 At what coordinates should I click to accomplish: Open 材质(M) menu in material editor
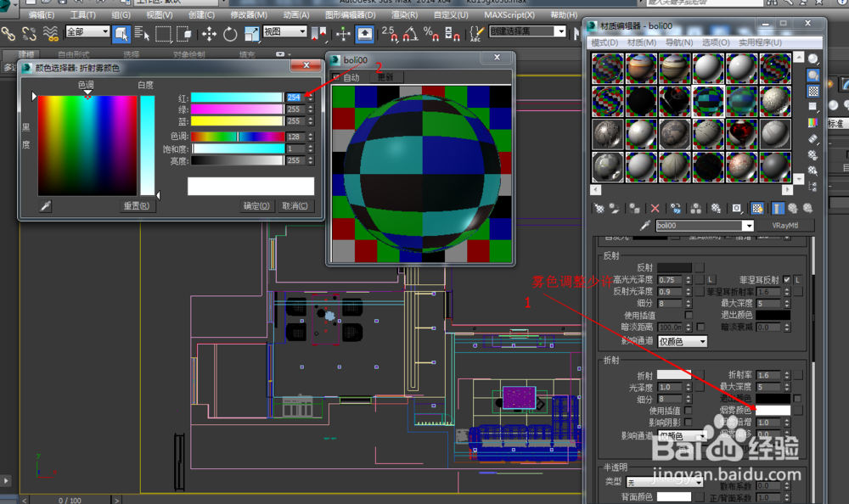point(642,42)
